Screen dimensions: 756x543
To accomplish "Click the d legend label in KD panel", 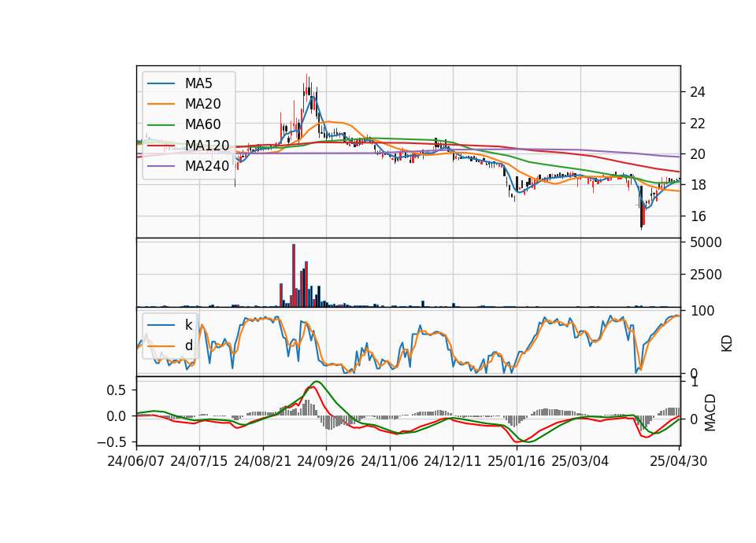I will click(x=188, y=345).
